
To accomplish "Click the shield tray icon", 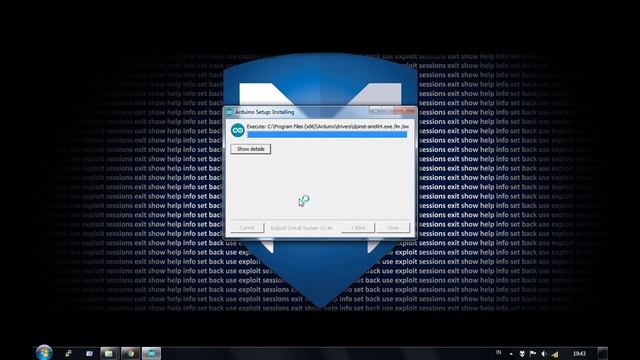I will [522, 353].
